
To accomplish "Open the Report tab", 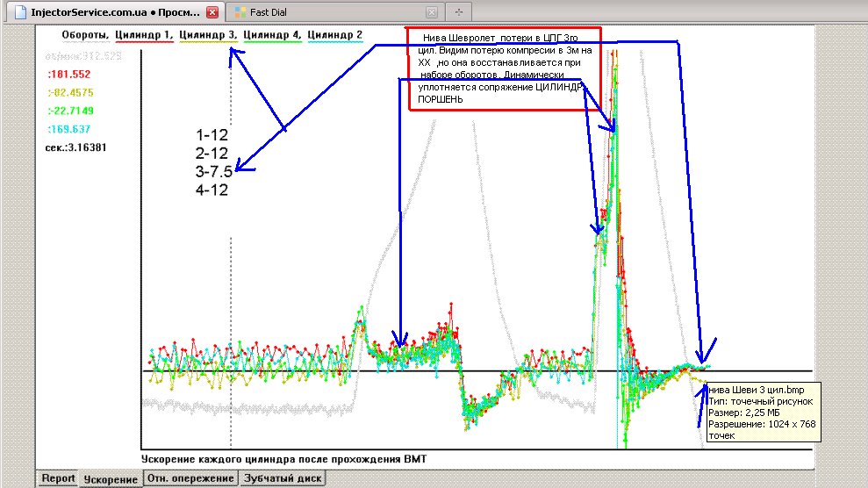I will click(58, 478).
